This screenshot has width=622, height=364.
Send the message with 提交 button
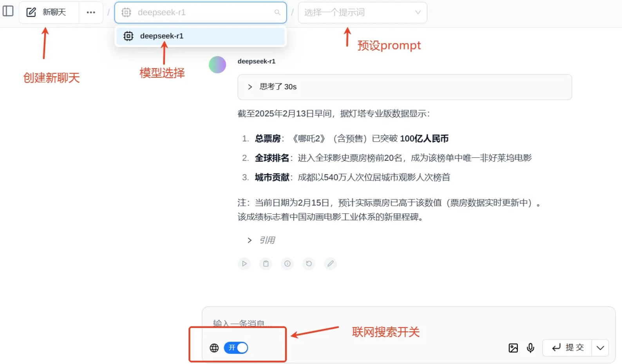click(567, 348)
